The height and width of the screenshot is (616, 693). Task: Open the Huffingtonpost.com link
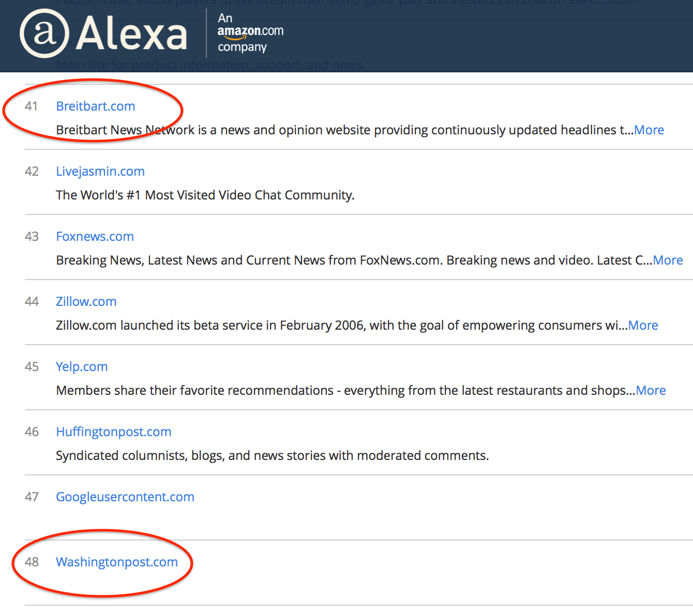114,432
